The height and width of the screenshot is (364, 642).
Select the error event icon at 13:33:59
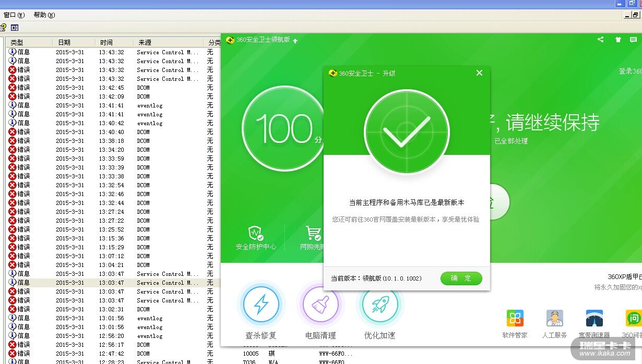tap(13, 159)
